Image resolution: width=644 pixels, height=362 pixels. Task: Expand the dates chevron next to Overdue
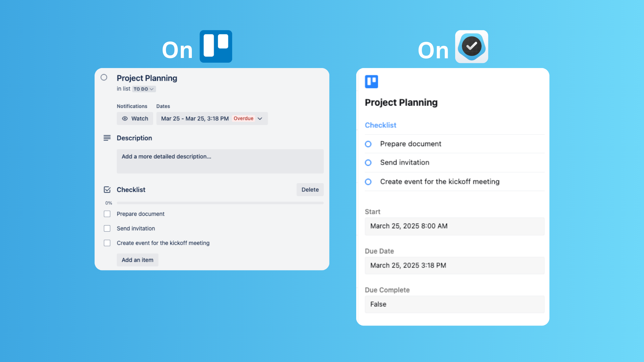(260, 119)
